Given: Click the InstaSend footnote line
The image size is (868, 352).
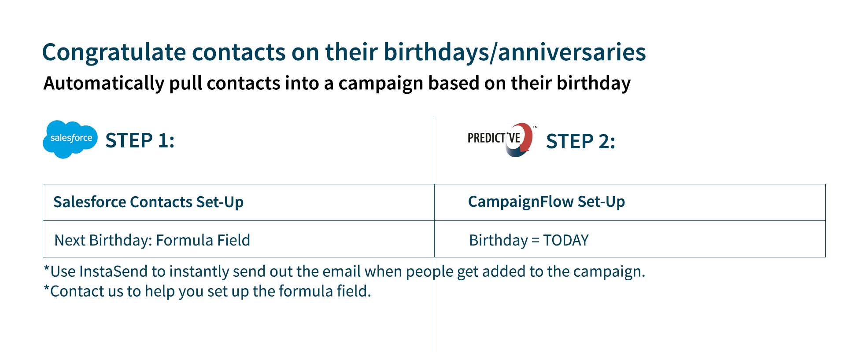Looking at the screenshot, I should (x=344, y=271).
